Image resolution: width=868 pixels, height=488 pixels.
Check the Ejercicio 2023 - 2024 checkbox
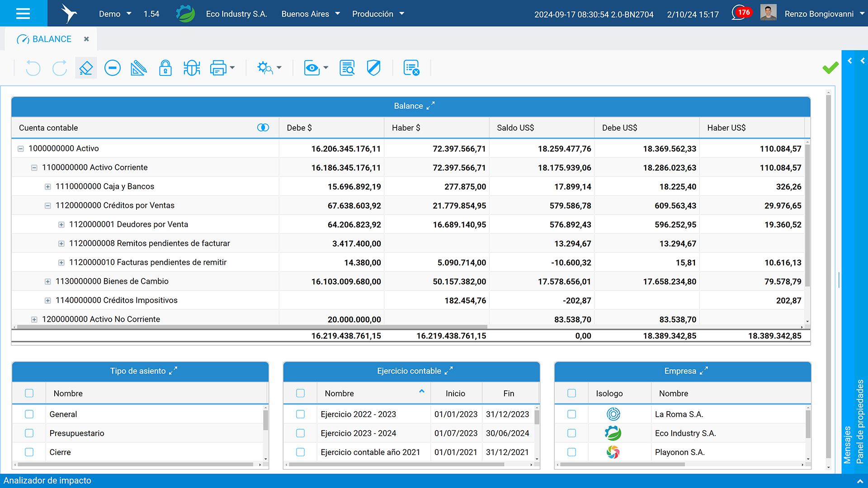[x=301, y=433]
